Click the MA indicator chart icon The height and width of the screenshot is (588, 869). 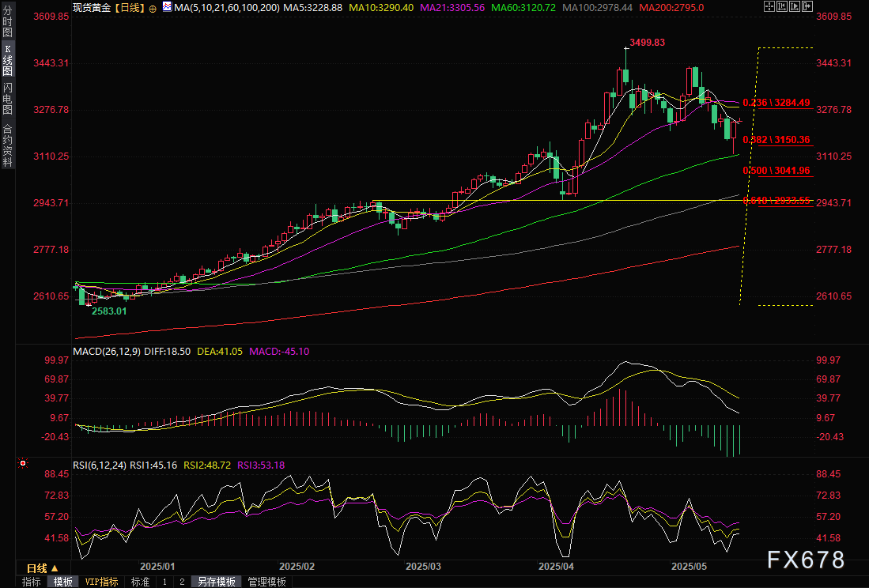(166, 7)
